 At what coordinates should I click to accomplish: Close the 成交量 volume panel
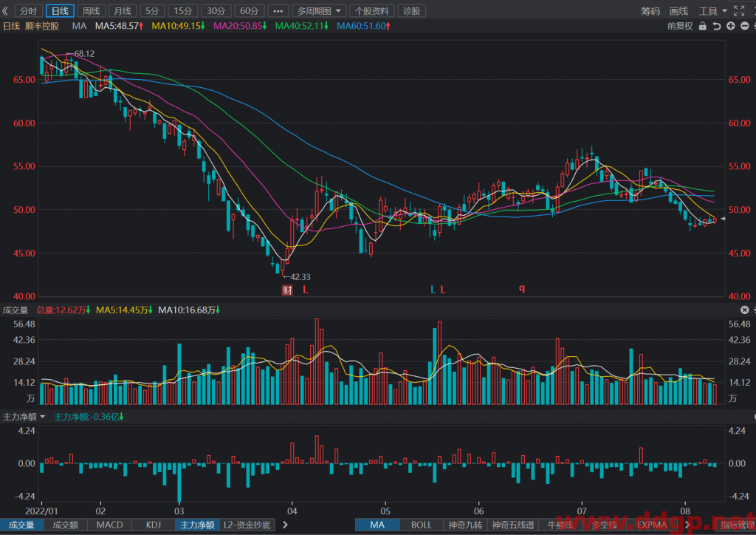click(744, 310)
